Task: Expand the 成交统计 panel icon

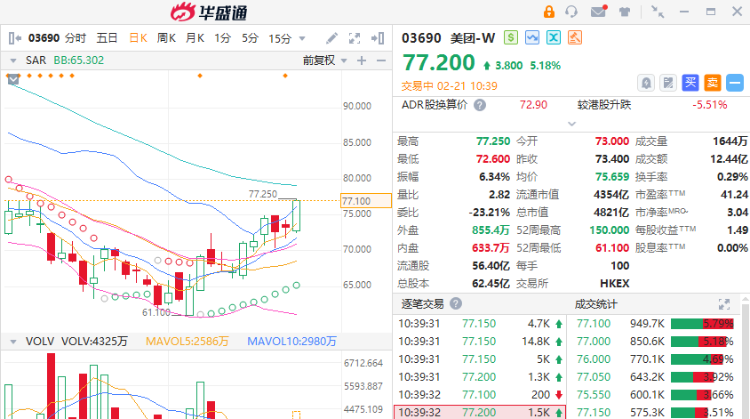Action: [x=724, y=304]
